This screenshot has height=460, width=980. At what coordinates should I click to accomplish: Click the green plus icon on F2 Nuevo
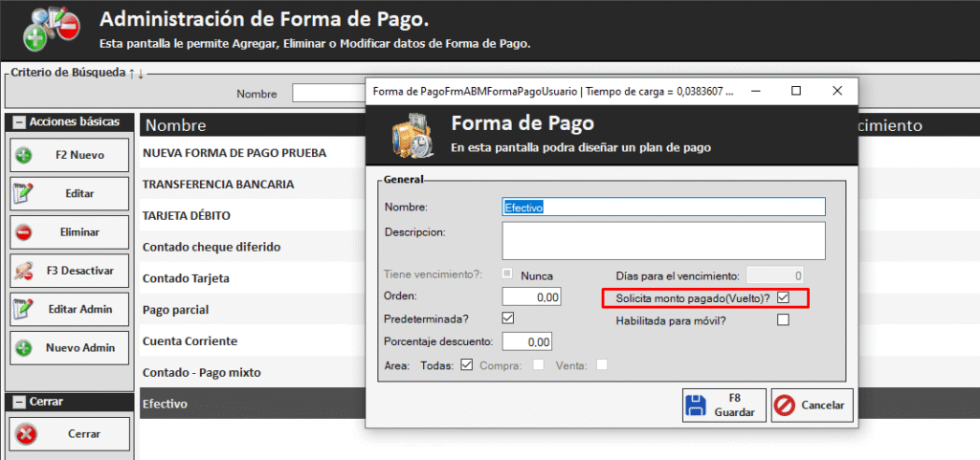(x=25, y=155)
